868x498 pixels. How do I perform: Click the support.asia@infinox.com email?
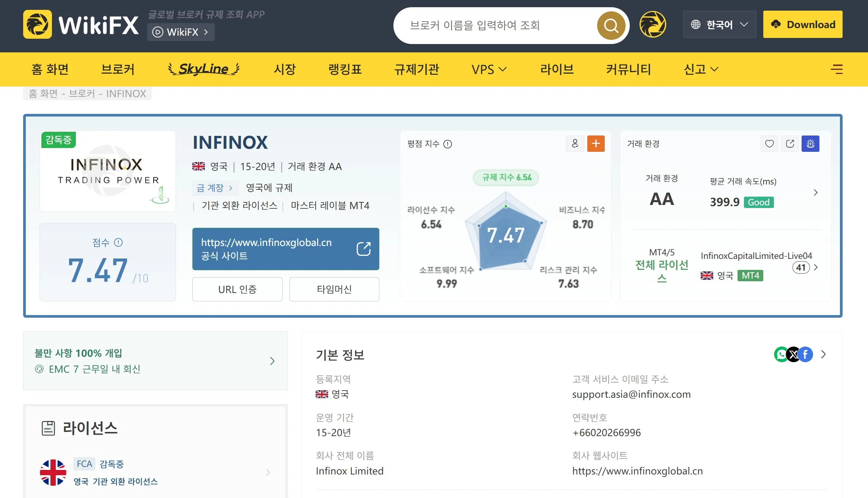(631, 394)
